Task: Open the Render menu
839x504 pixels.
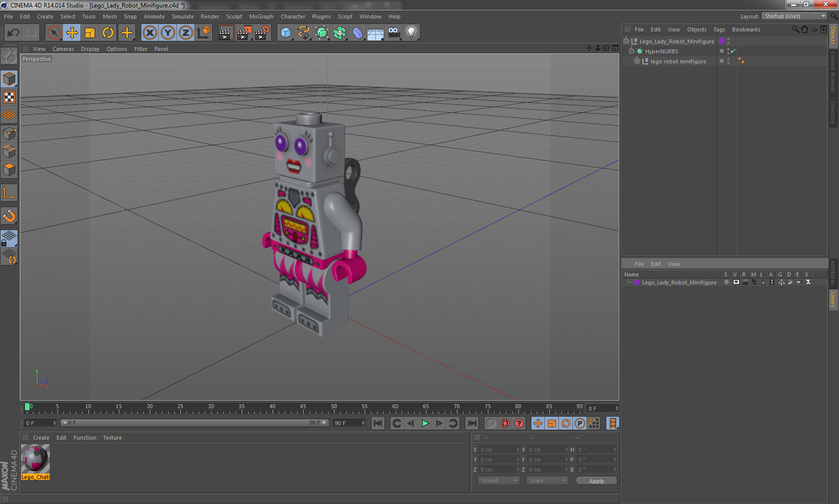Action: point(210,16)
